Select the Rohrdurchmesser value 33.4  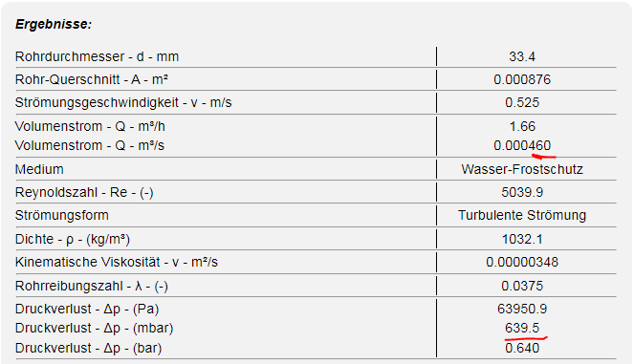(x=522, y=56)
